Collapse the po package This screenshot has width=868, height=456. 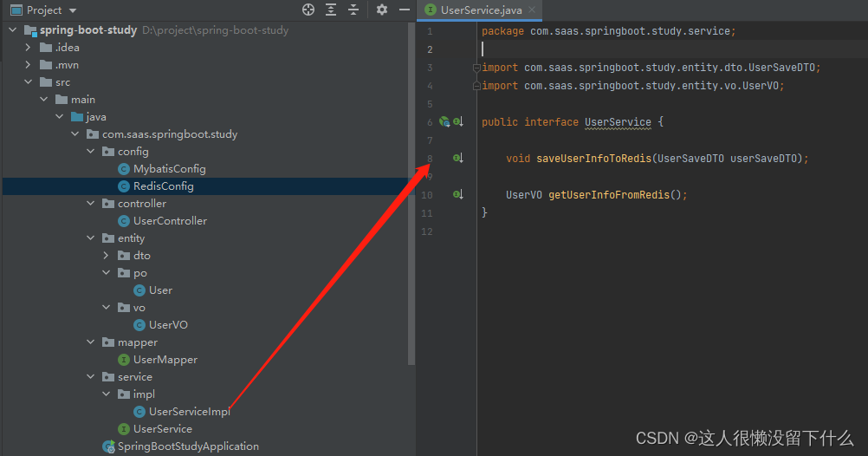106,272
